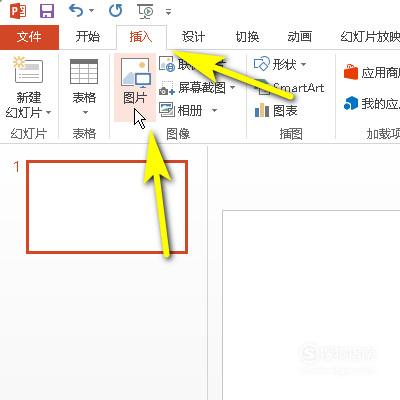Image resolution: width=400 pixels, height=400 pixels.
Task: Insert a picture with the 图片 button
Action: click(x=135, y=87)
